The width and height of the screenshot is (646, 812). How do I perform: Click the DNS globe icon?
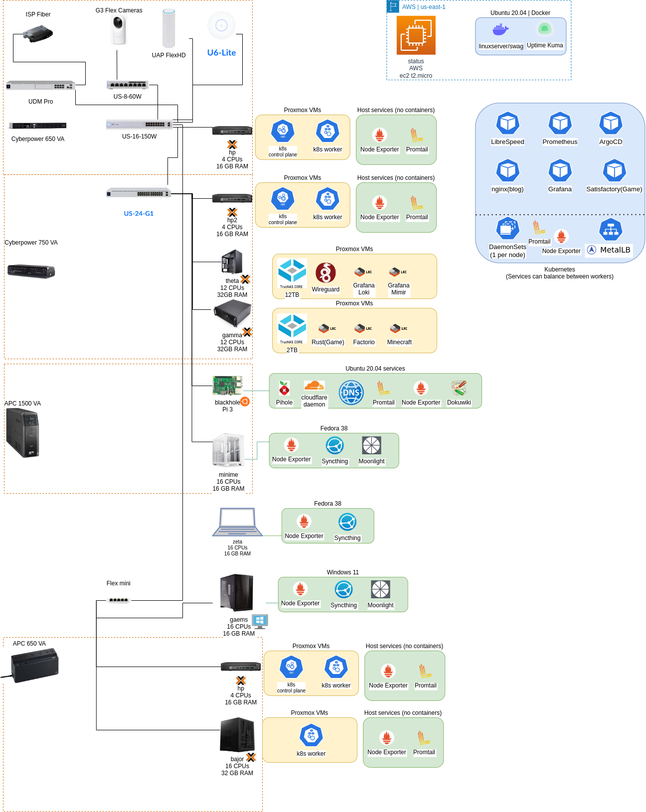351,393
